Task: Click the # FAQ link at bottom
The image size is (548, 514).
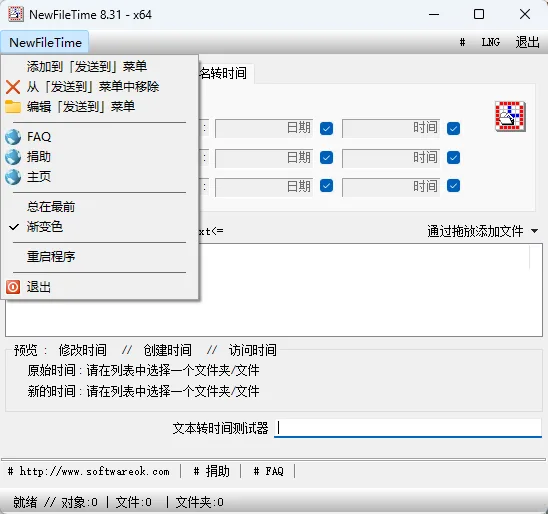Action: 268,471
